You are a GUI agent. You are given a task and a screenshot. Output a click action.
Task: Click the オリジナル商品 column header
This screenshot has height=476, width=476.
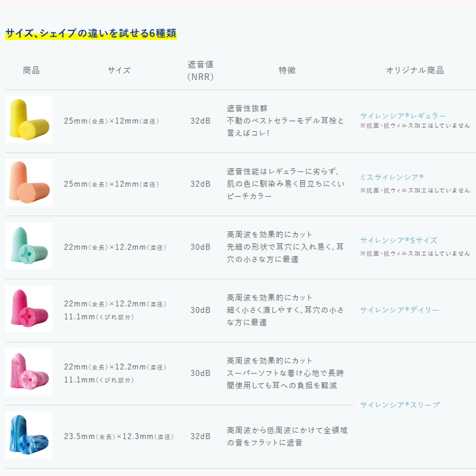pyautogui.click(x=415, y=70)
